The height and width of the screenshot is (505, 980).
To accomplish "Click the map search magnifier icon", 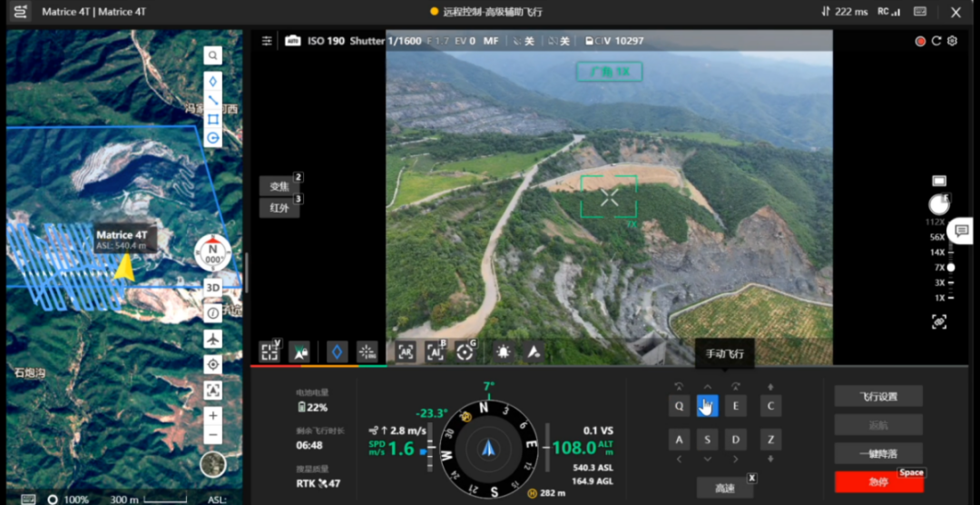I will [213, 55].
